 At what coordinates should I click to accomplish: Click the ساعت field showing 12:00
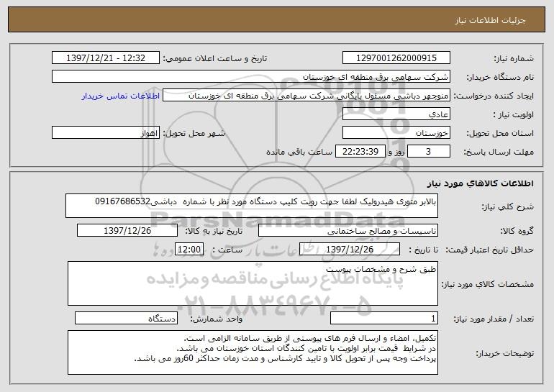pos(189,250)
